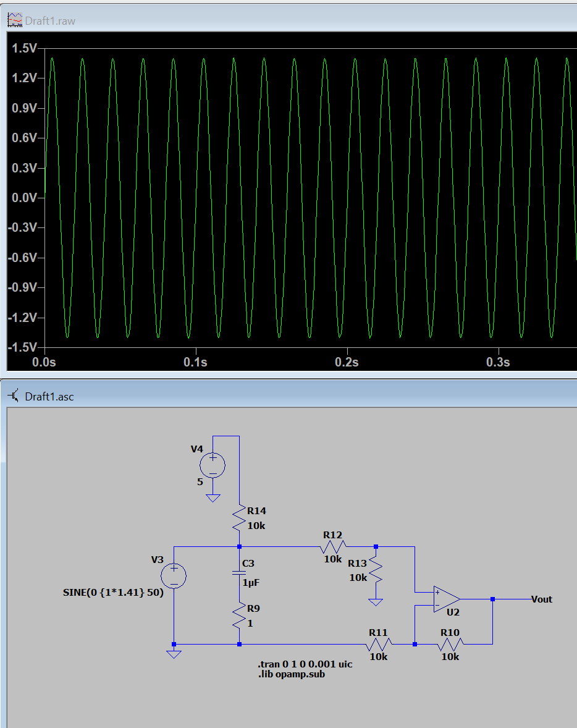Click the R12 reference label
This screenshot has width=577, height=728.
coord(332,535)
